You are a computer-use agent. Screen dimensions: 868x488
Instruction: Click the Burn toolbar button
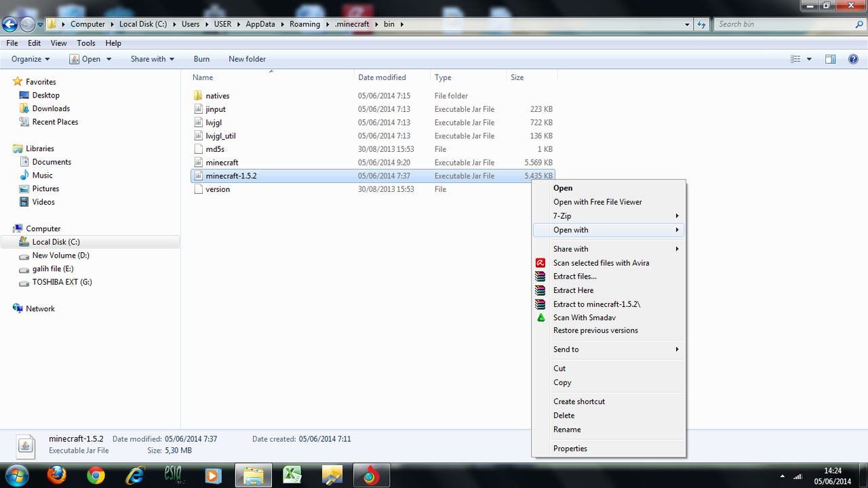click(x=201, y=59)
